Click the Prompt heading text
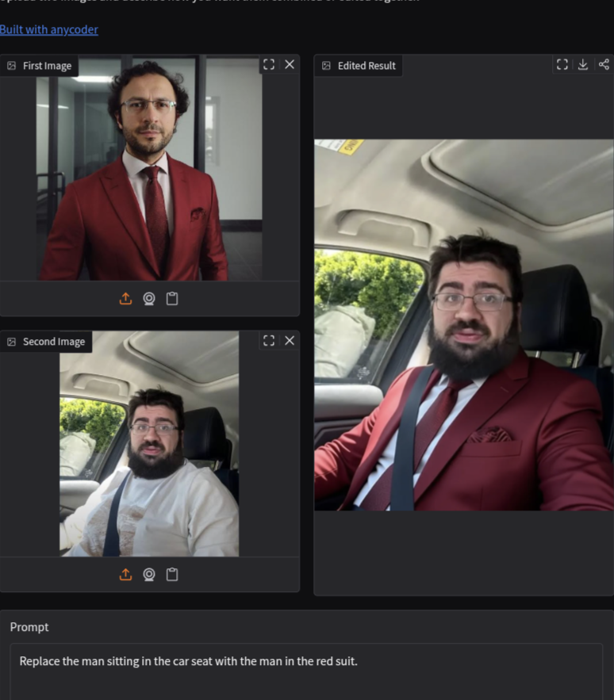Image resolution: width=614 pixels, height=700 pixels. 29,627
